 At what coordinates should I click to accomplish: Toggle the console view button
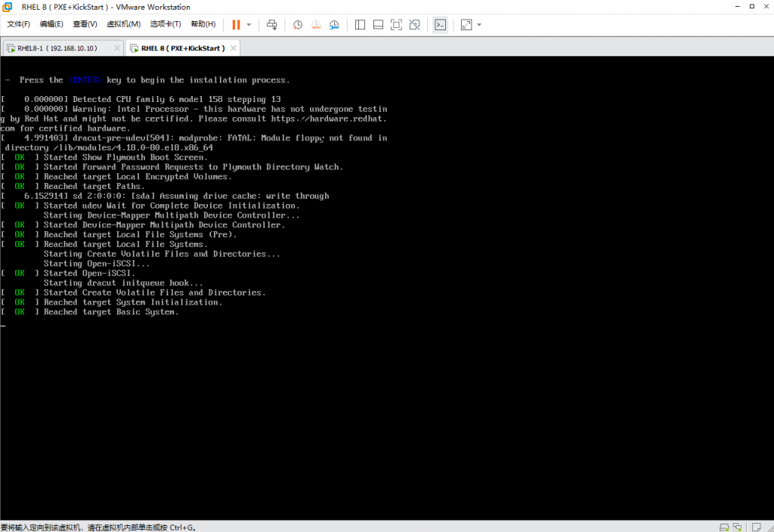click(441, 25)
